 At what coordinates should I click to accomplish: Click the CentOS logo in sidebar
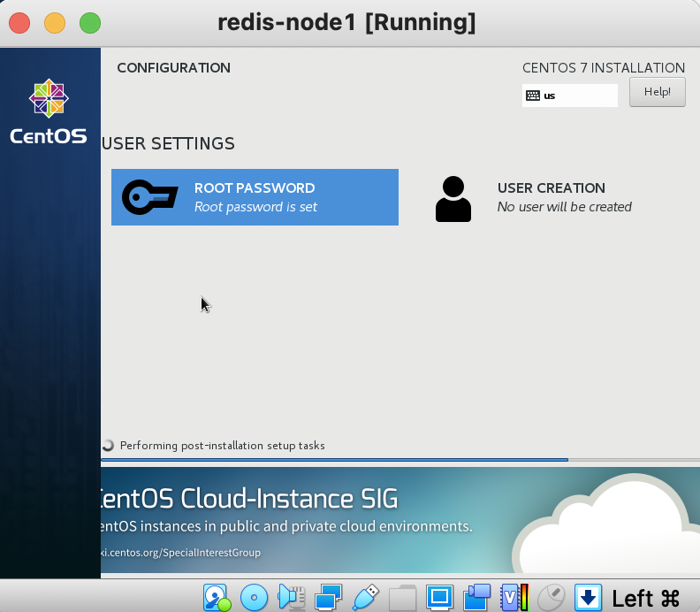(x=49, y=111)
